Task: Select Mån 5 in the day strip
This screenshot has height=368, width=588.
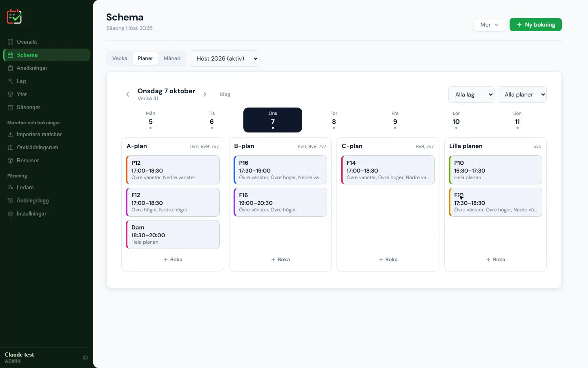Action: (x=151, y=120)
